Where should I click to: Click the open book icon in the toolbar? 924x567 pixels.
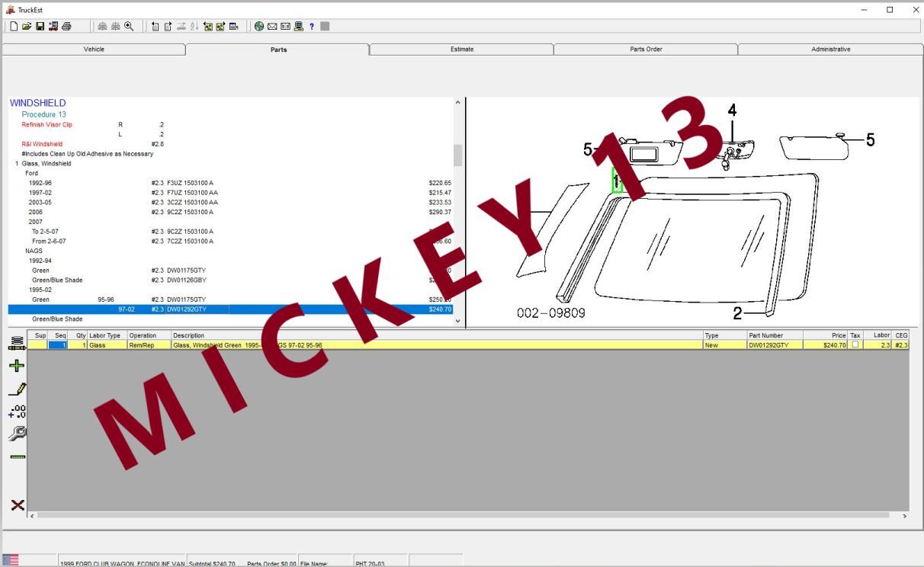click(x=285, y=27)
